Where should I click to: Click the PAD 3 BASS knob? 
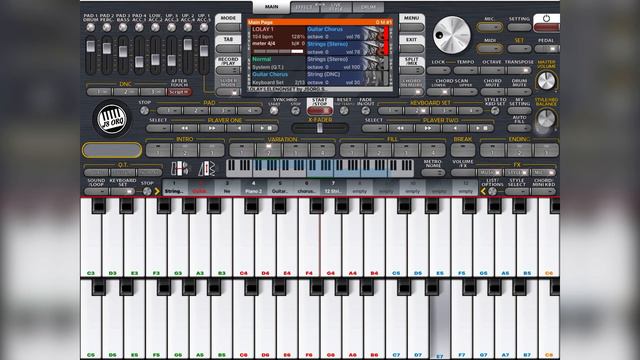(123, 27)
